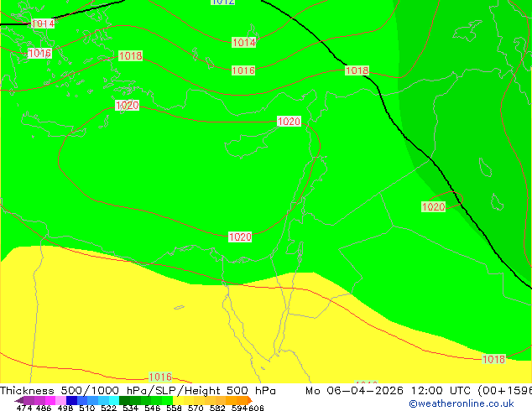
Task: Click the '558' legend value
Action: (174, 408)
